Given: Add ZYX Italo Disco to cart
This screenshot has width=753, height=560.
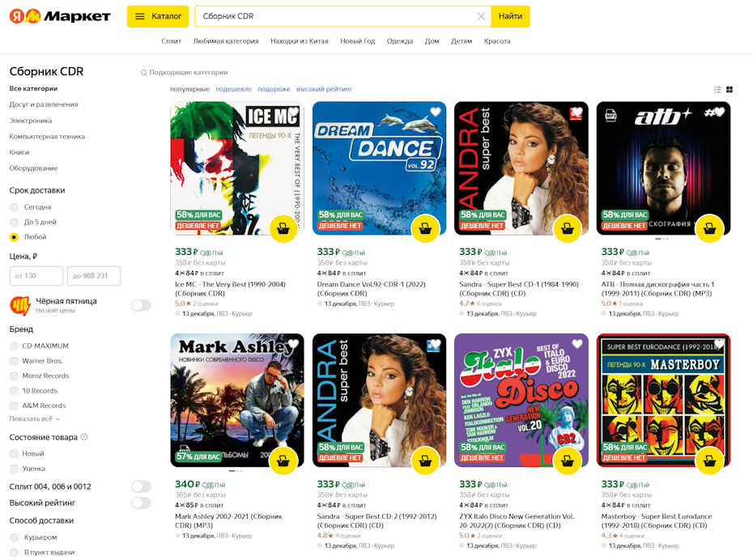Looking at the screenshot, I should pos(567,461).
